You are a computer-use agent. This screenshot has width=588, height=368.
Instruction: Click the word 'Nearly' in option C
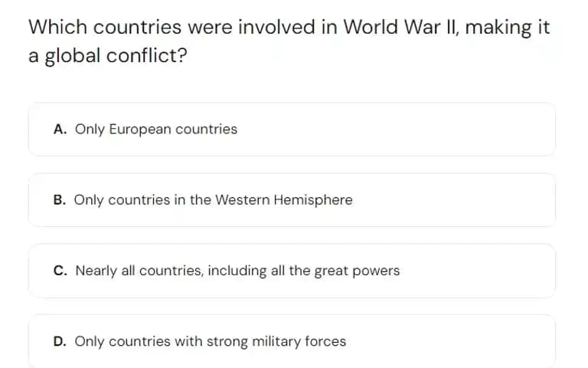click(x=96, y=271)
